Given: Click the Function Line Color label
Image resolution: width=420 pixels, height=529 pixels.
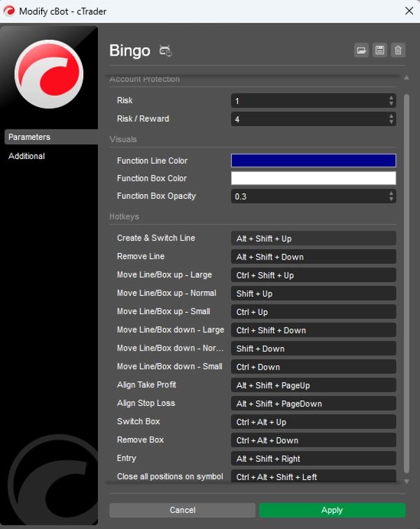Looking at the screenshot, I should [x=153, y=161].
